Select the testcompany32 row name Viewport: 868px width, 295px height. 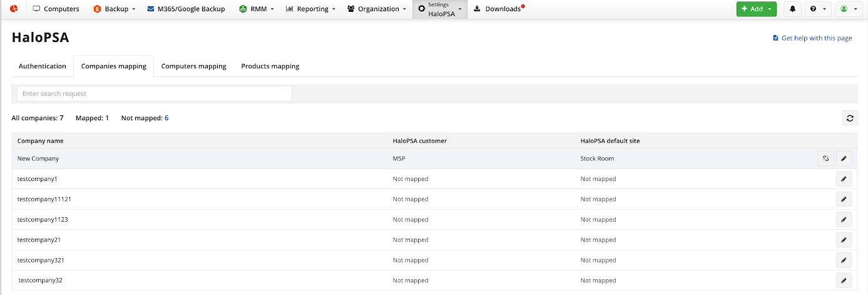pos(40,281)
